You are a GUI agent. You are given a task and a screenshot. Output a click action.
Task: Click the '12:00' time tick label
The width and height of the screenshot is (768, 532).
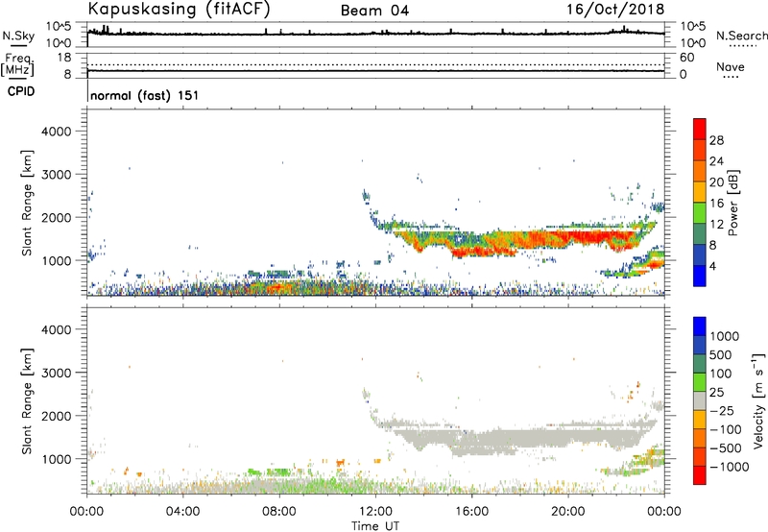coord(375,512)
